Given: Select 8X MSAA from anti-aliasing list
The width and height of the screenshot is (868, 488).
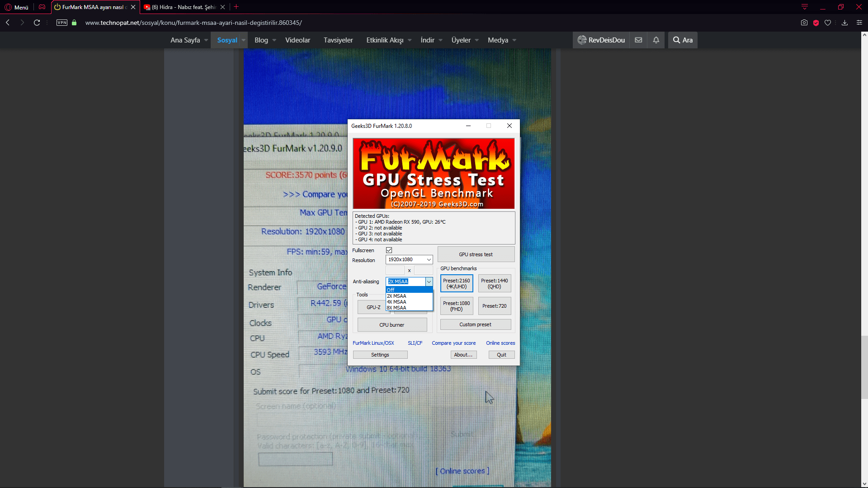Looking at the screenshot, I should click(396, 308).
